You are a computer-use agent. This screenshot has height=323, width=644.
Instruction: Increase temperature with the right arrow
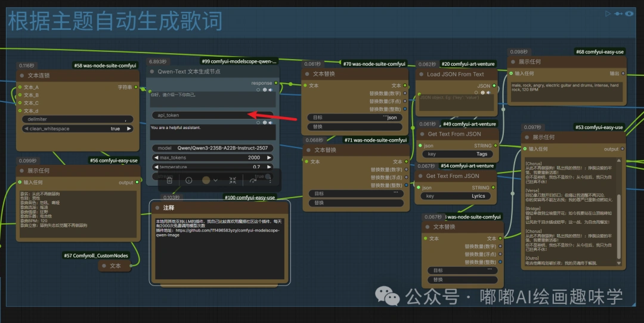coord(269,167)
